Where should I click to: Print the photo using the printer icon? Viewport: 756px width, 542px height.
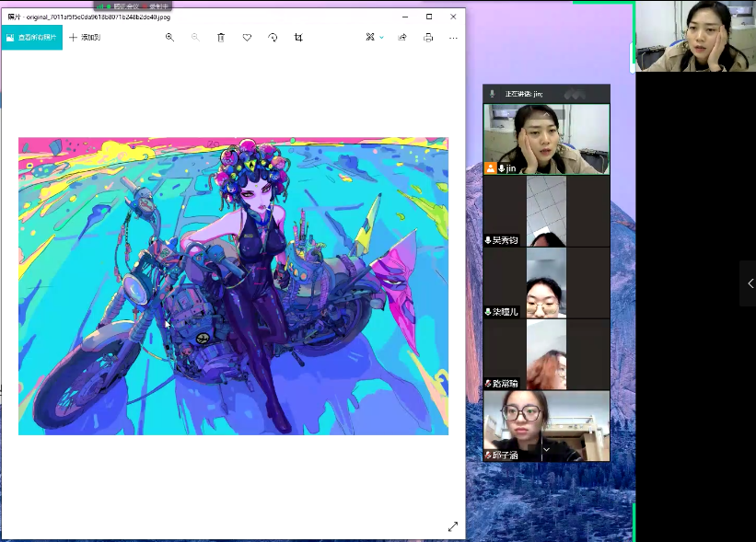click(428, 37)
